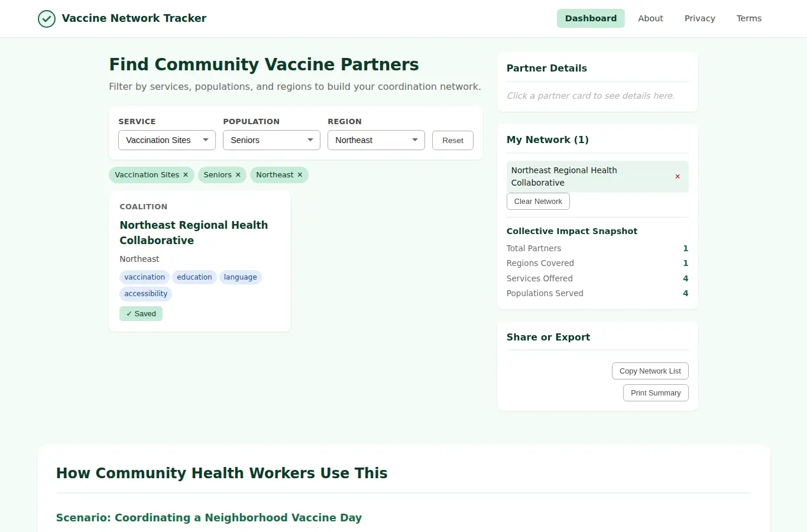The image size is (807, 532).
Task: Click the vaccination tag
Action: [x=145, y=277]
